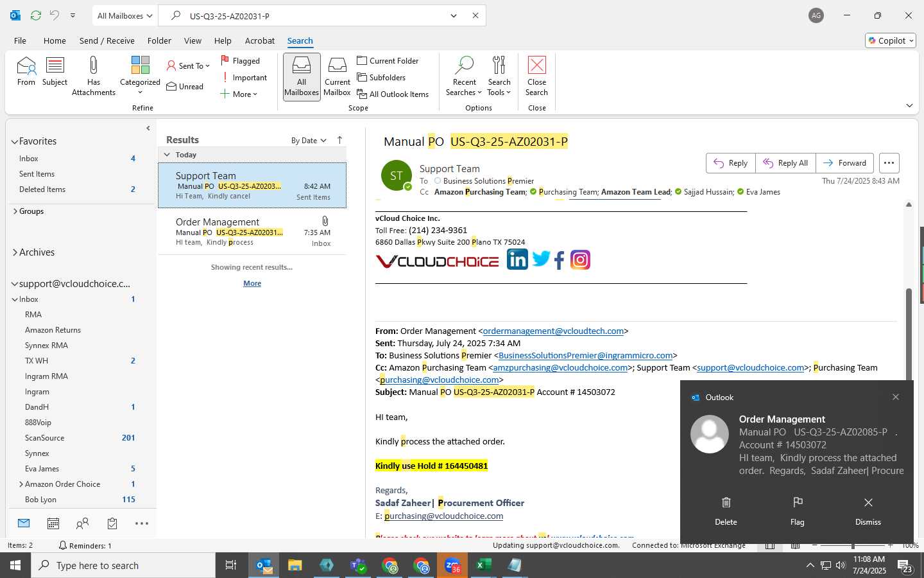Click the Undo icon in title bar
924x578 pixels.
[x=55, y=15]
